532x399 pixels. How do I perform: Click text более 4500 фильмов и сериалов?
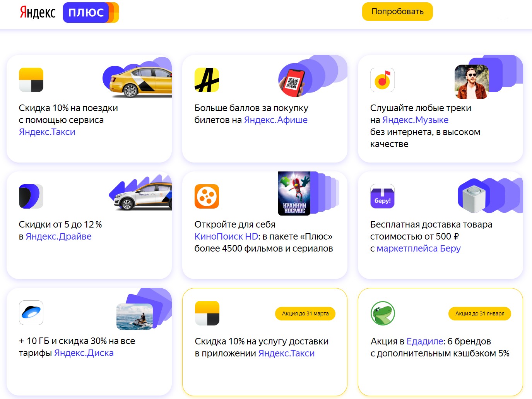[x=264, y=248]
